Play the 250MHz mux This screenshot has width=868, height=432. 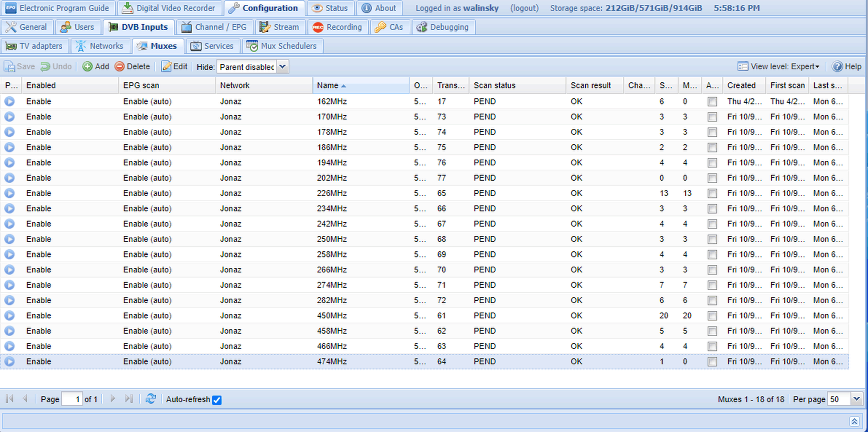click(x=9, y=239)
